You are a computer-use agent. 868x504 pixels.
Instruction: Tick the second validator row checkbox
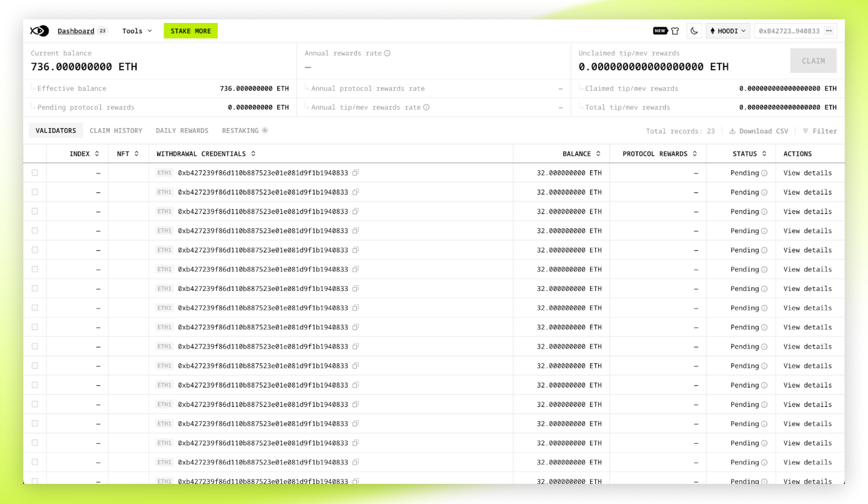tap(35, 192)
